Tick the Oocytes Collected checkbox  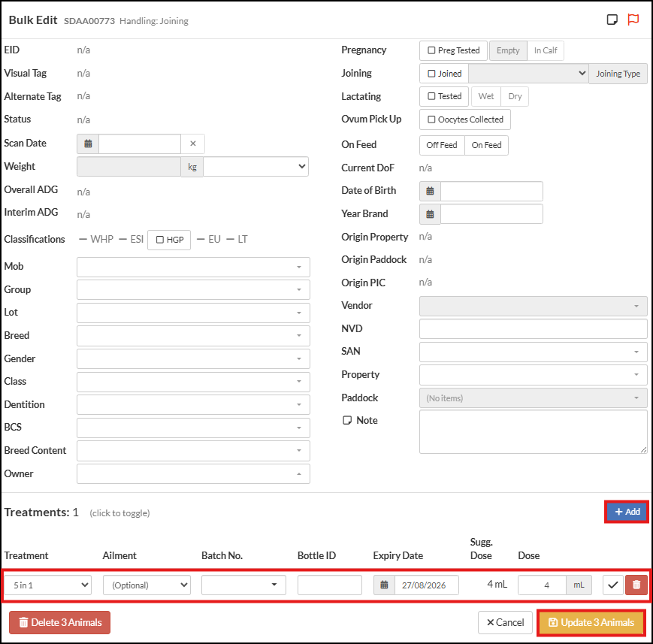pyautogui.click(x=431, y=119)
